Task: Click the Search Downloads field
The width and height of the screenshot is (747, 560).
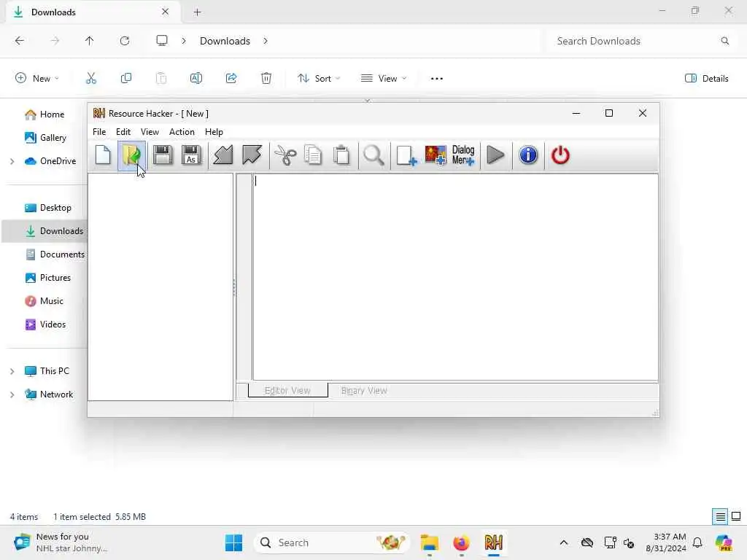Action: pyautogui.click(x=642, y=41)
